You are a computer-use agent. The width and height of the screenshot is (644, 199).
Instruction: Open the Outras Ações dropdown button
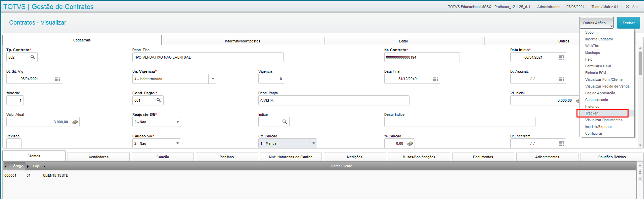point(596,23)
